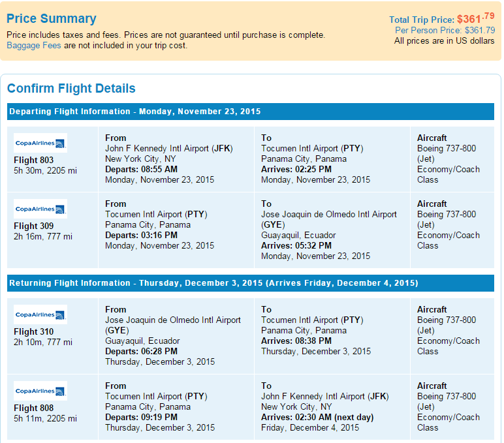Click the Per Person Price text

click(x=445, y=30)
